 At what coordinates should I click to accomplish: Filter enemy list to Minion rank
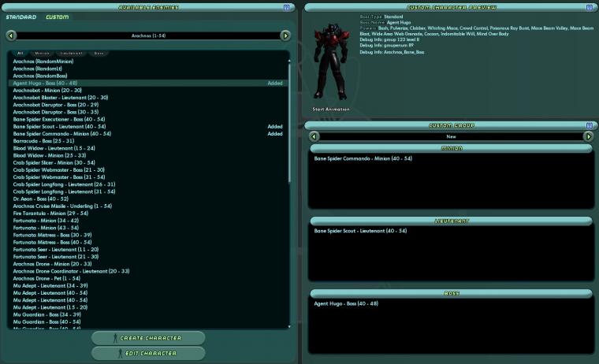42,53
